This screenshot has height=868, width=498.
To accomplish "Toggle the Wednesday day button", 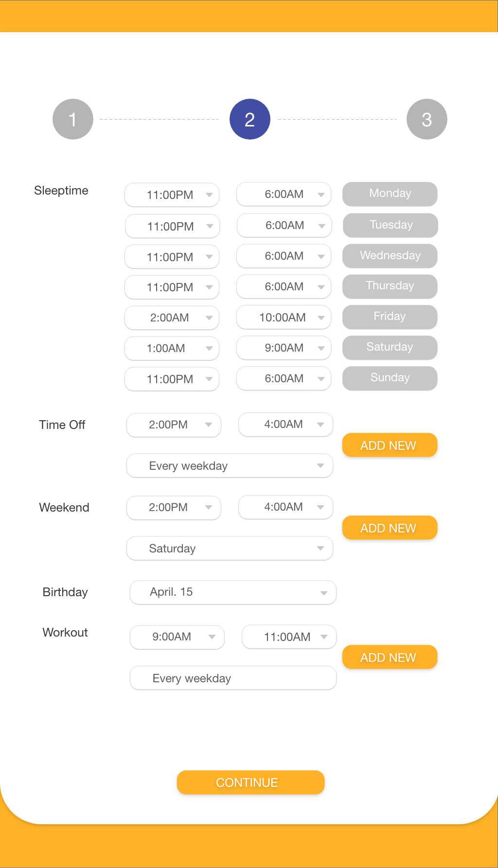I will [390, 256].
